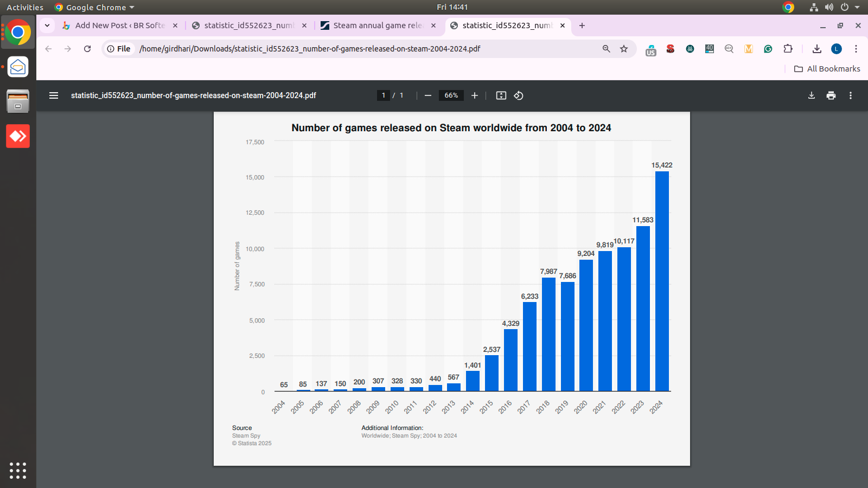The height and width of the screenshot is (488, 868).
Task: Open PDF viewer more actions menu
Action: [851, 95]
